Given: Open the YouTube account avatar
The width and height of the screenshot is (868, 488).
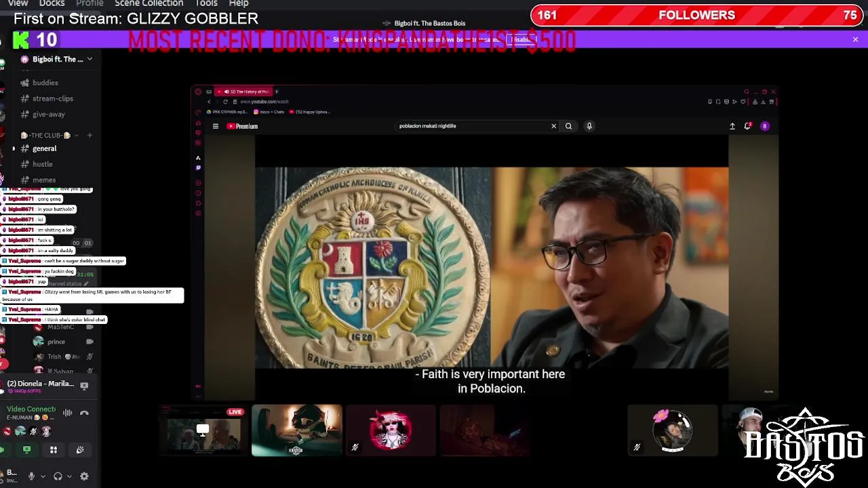Looking at the screenshot, I should click(x=765, y=126).
